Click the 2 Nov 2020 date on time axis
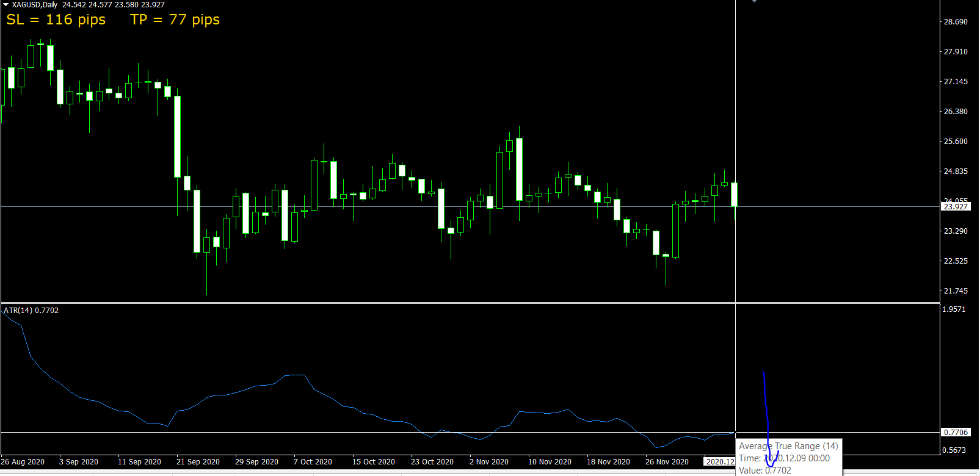The height and width of the screenshot is (476, 980). [x=488, y=461]
